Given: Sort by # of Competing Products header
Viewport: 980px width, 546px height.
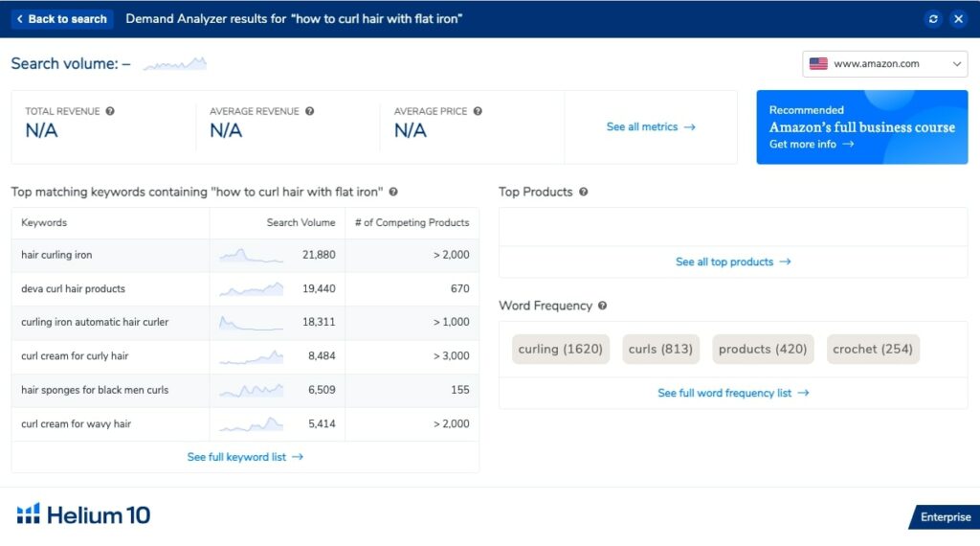Looking at the screenshot, I should coord(412,222).
